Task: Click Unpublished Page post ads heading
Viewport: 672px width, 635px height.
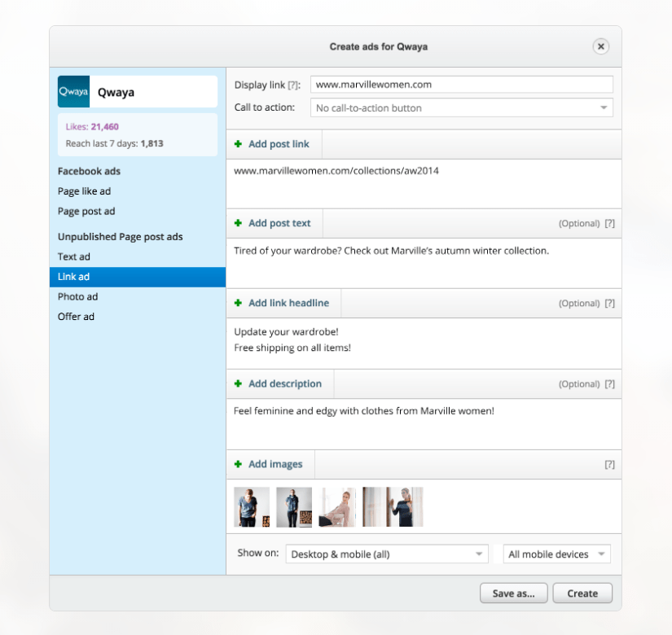Action: [121, 237]
